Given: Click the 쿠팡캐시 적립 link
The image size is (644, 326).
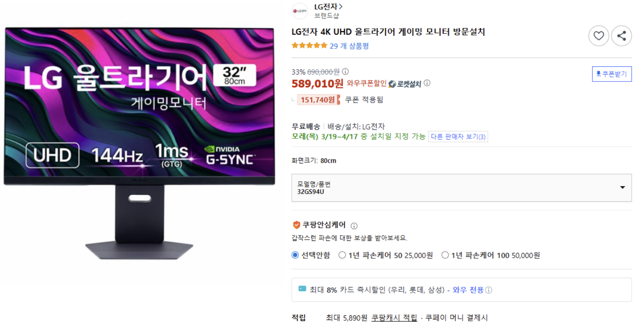Looking at the screenshot, I should (x=394, y=318).
